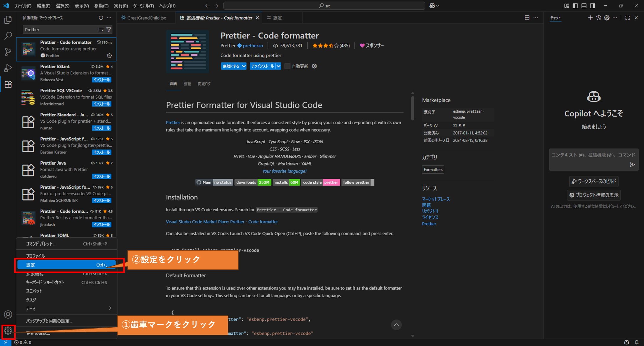Screen dimensions: 644x346
Task: Customize layout icon in title bar
Action: pos(567,6)
